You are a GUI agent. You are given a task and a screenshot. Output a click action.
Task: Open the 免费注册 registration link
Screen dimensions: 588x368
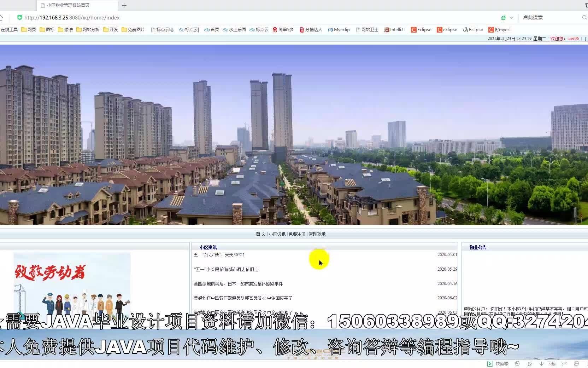(x=297, y=234)
